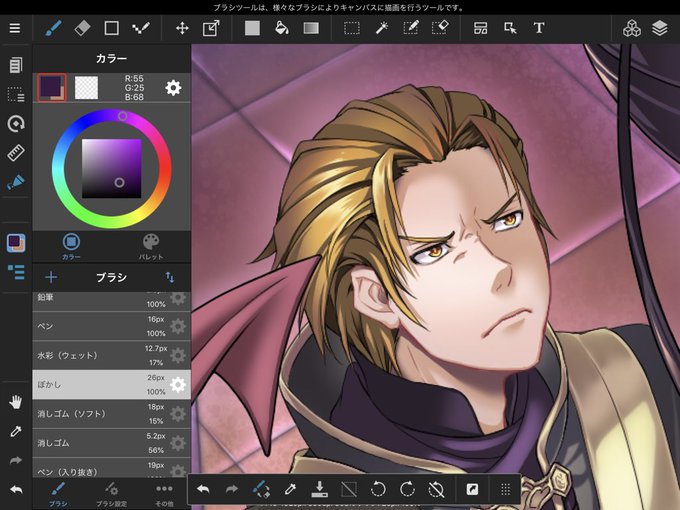Open brush sort order arrows
680x510 pixels.
click(170, 277)
